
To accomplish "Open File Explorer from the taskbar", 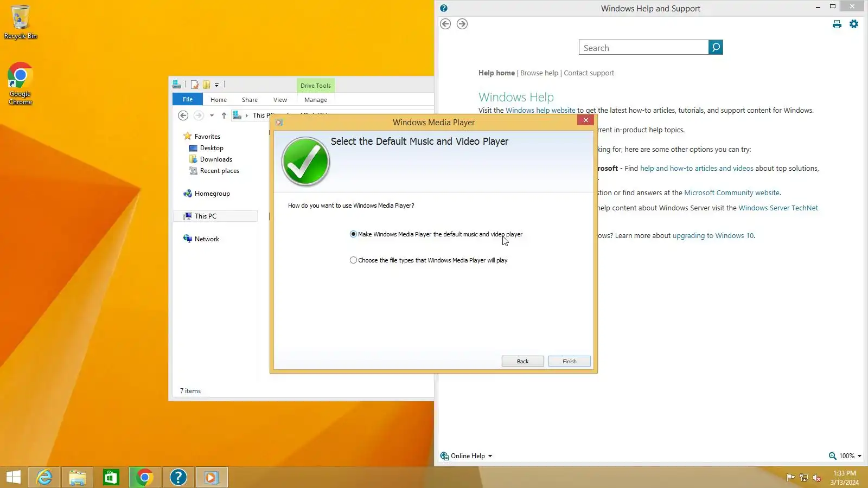I will 78,477.
